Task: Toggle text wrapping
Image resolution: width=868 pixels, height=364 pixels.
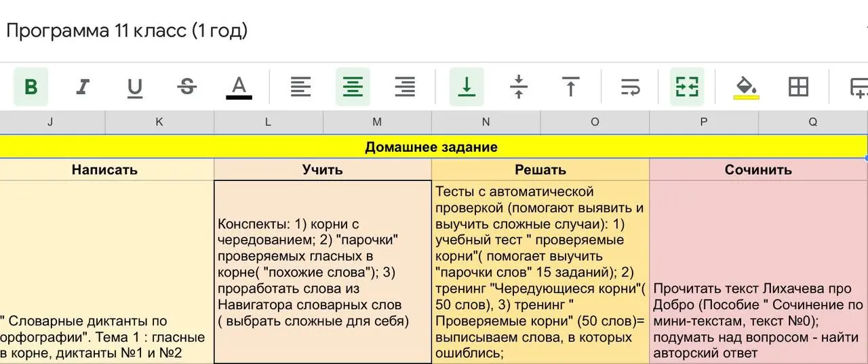Action: [x=631, y=87]
